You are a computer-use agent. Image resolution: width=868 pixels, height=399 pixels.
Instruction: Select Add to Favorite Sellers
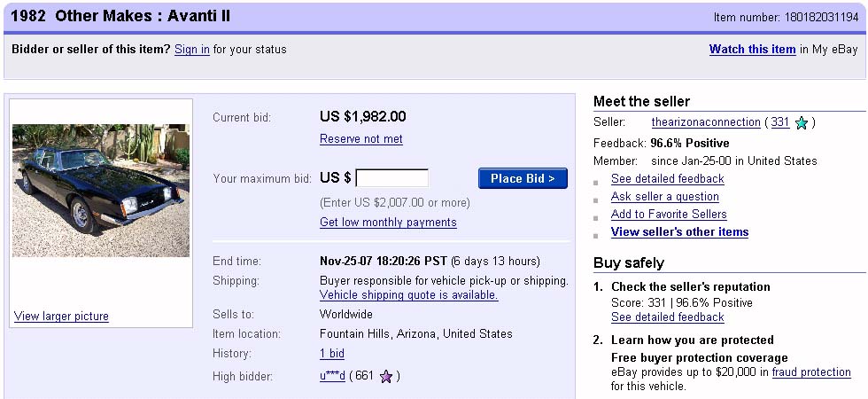(668, 215)
